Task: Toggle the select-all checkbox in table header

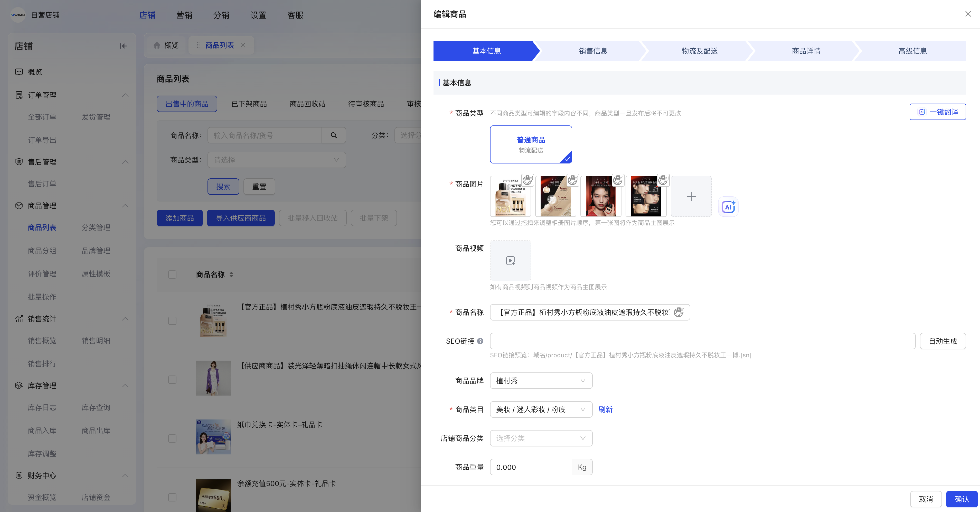Action: (172, 275)
